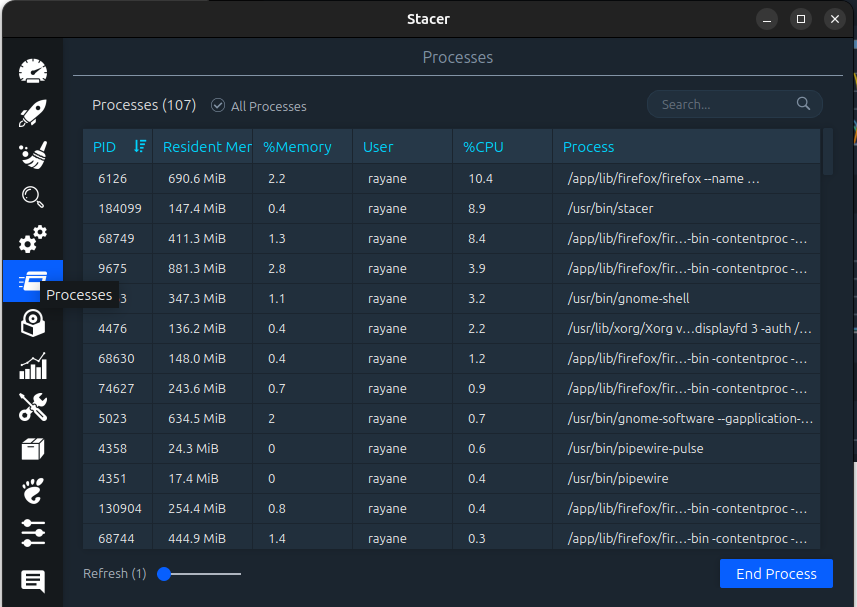Viewport: 857px width, 607px height.
Task: Open Settings sliders icon in sidebar
Action: (x=33, y=533)
